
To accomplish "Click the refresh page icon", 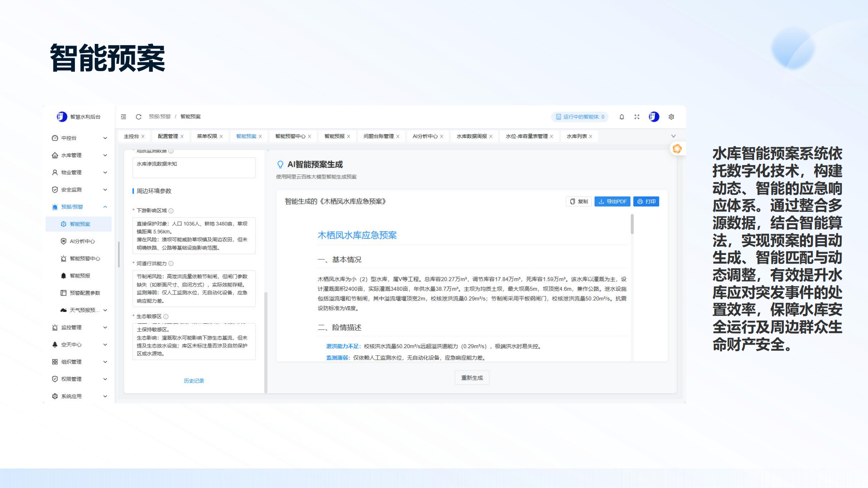I will 138,117.
